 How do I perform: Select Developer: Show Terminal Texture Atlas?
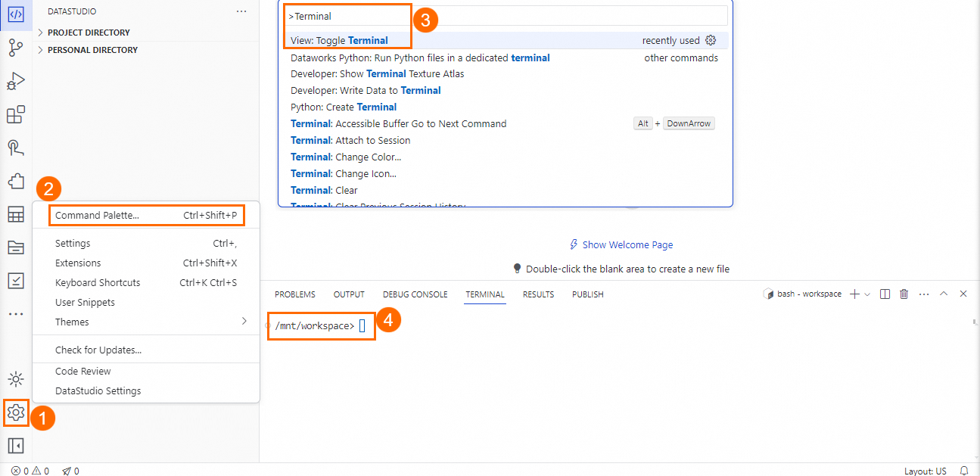coord(506,74)
